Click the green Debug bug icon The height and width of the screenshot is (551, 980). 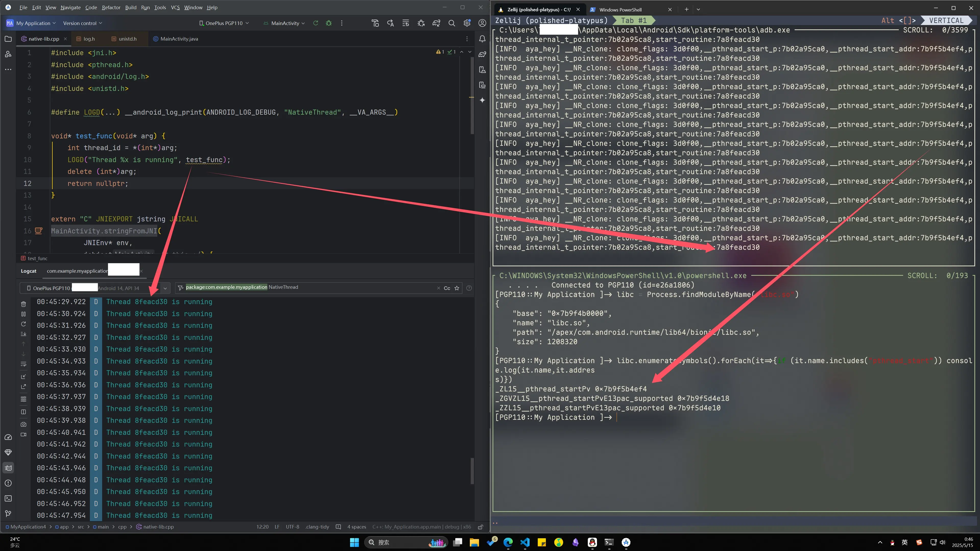pos(329,23)
